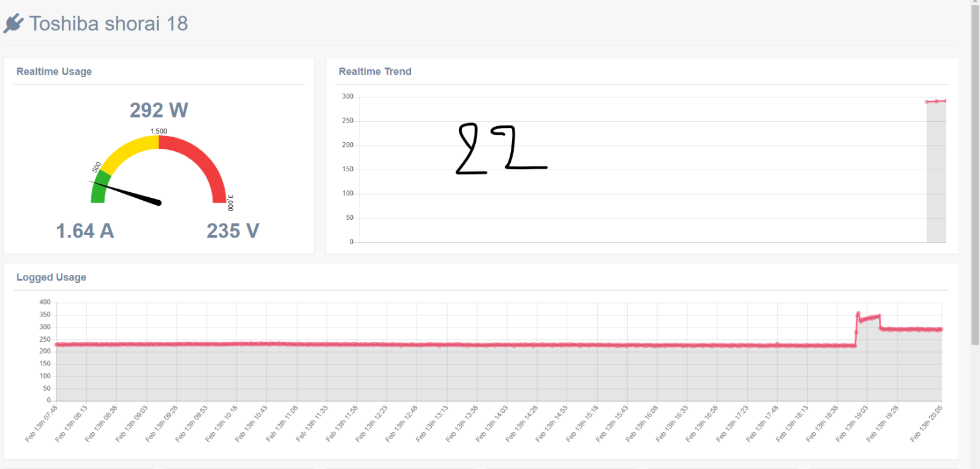Viewport: 980px width, 469px height.
Task: Click the Feb 13th 16:58 axis label
Action: 702,424
